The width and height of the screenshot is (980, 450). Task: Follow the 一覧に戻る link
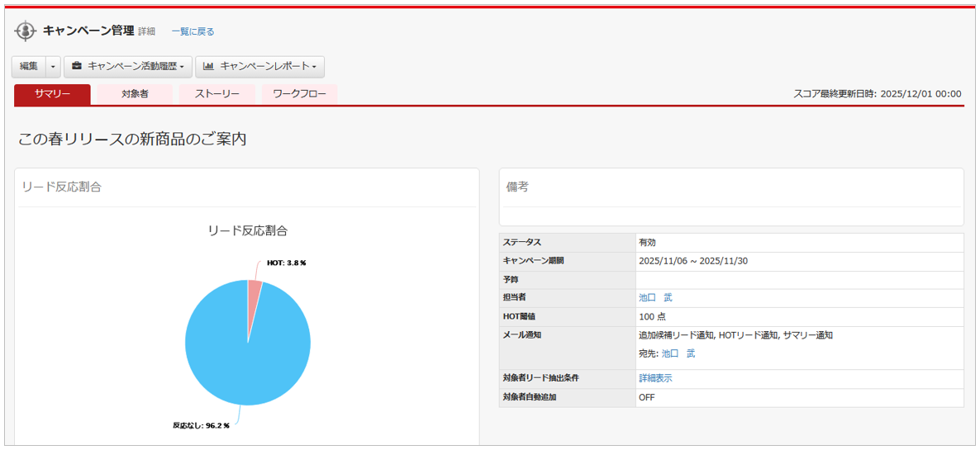[193, 31]
